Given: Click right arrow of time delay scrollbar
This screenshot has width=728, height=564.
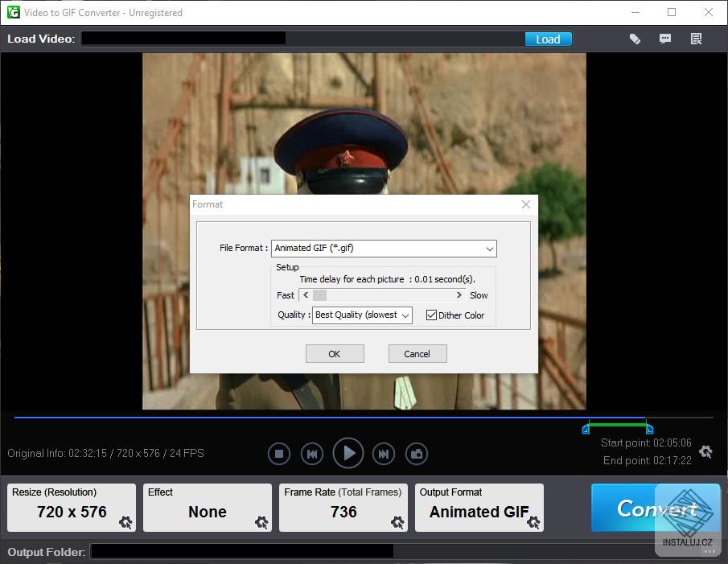Looking at the screenshot, I should (459, 295).
